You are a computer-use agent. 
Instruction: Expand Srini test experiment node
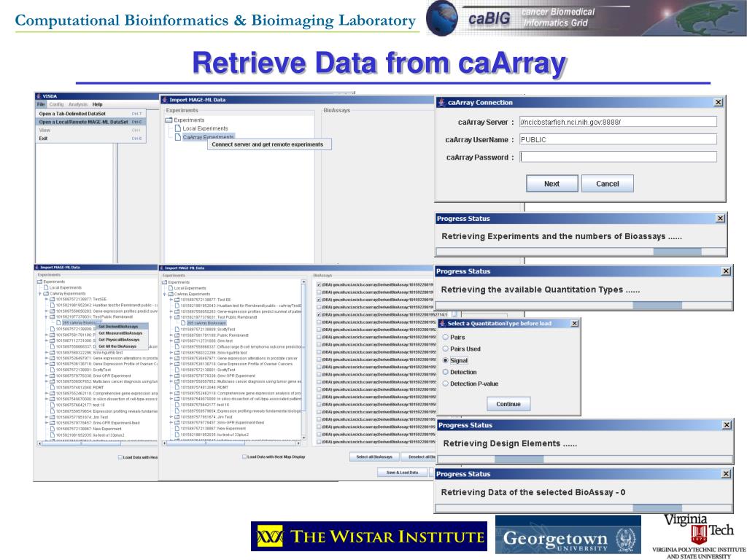click(x=171, y=341)
